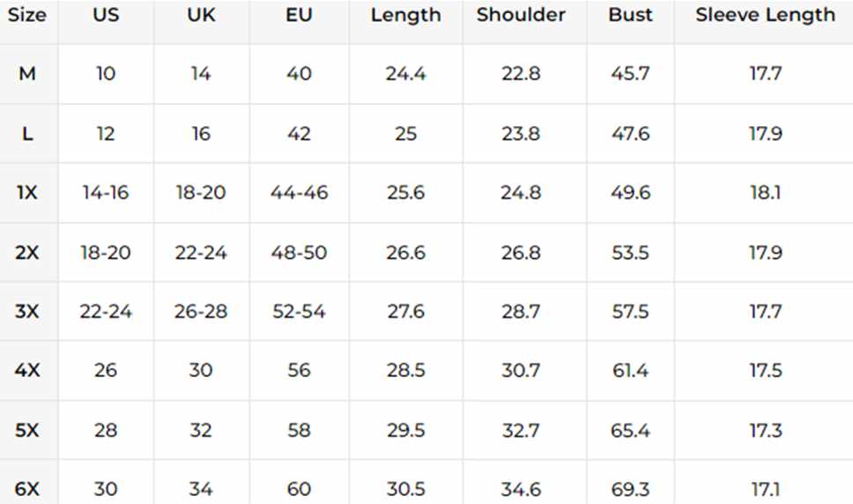Viewport: 853px width, 504px height.
Task: Click the UK column header
Action: click(x=201, y=15)
